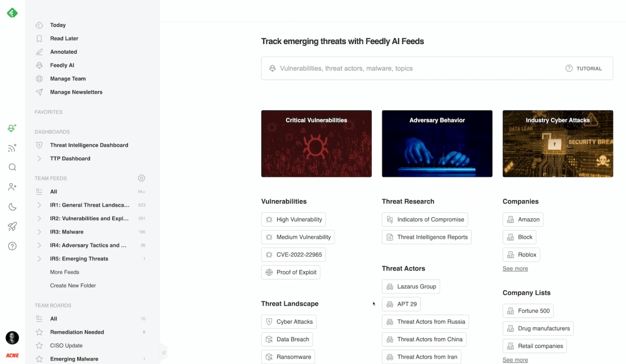Go to Read Later
This screenshot has width=626, height=364.
tap(64, 38)
